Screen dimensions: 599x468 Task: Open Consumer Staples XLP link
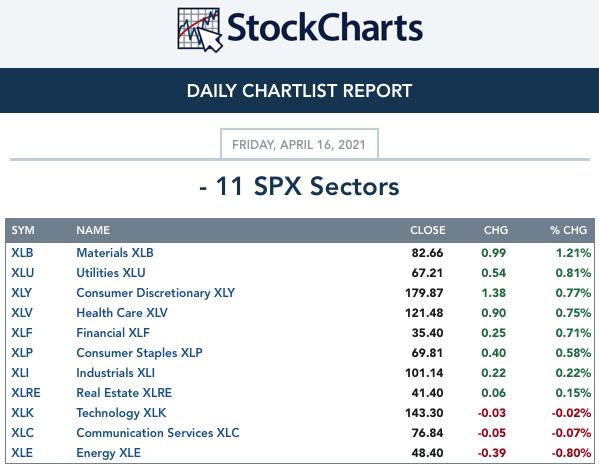pyautogui.click(x=139, y=353)
